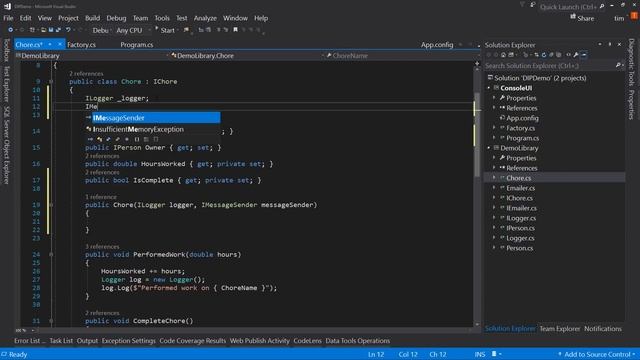Click Home icon in Solution Explorer toolbar
The height and width of the screenshot is (360, 640).
click(x=503, y=55)
